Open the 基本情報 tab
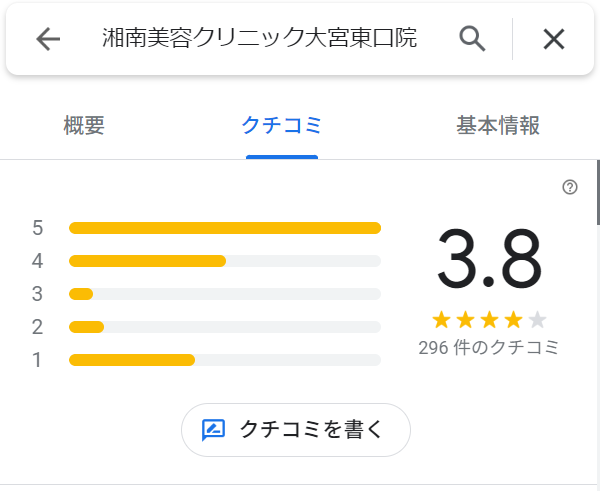This screenshot has height=491, width=600. pyautogui.click(x=498, y=126)
